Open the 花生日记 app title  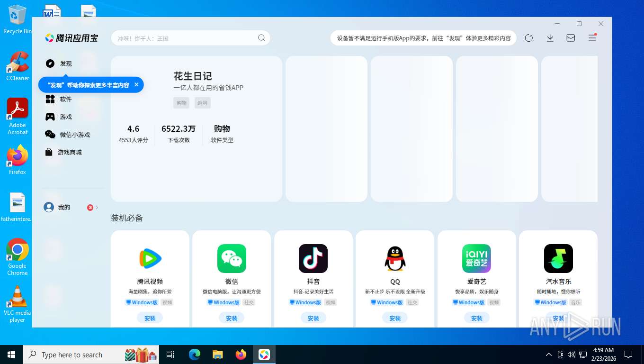[x=193, y=76]
